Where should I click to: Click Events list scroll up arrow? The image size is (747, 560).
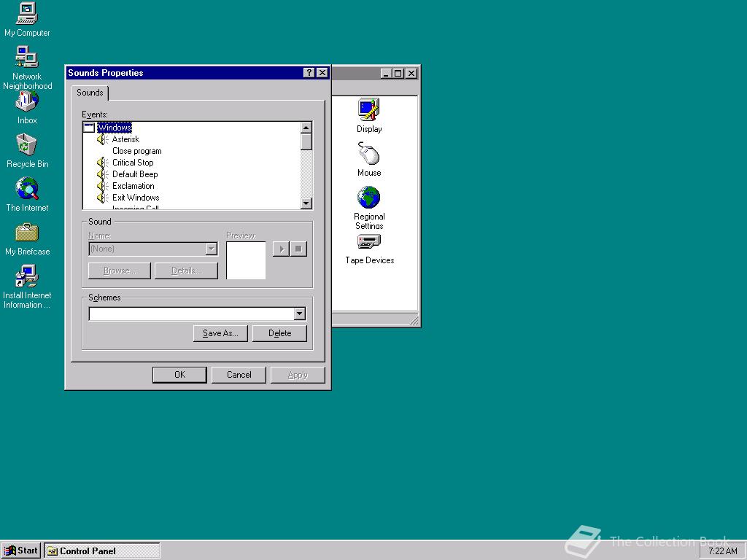click(x=306, y=127)
